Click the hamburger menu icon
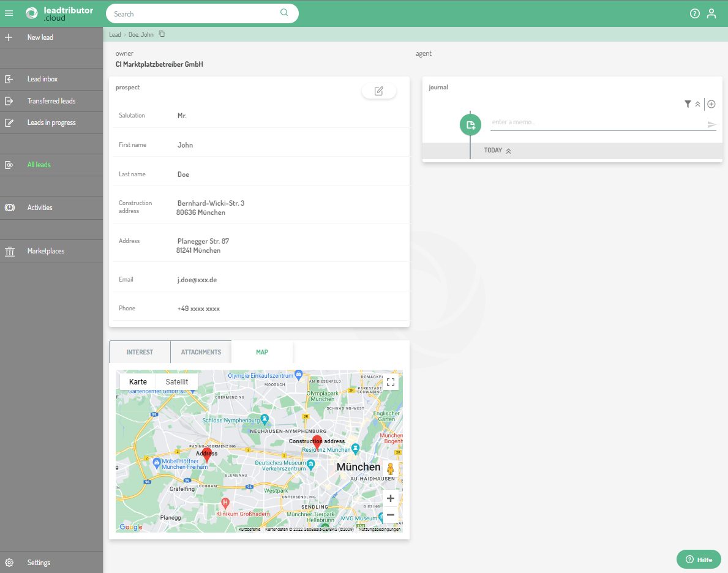Image resolution: width=728 pixels, height=573 pixels. [x=9, y=13]
